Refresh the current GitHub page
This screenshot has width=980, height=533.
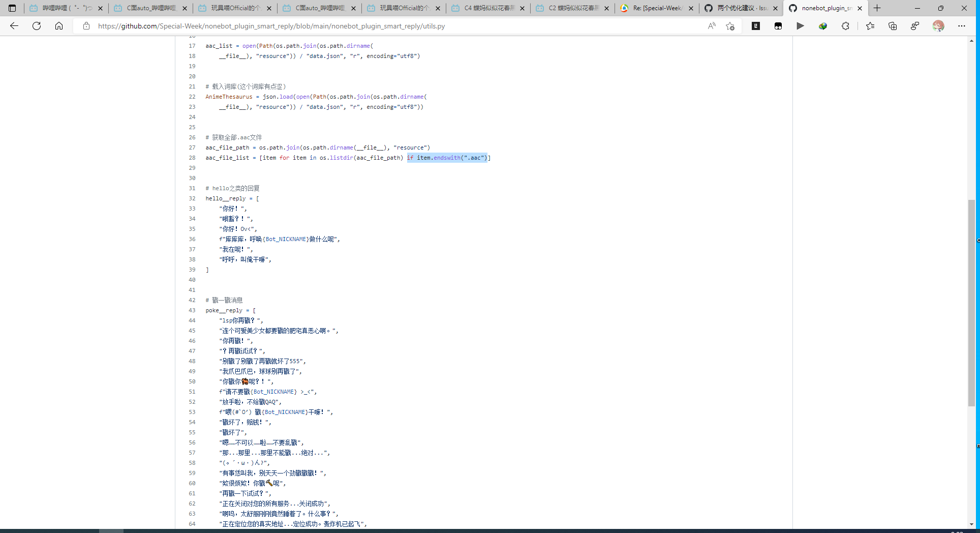tap(36, 26)
